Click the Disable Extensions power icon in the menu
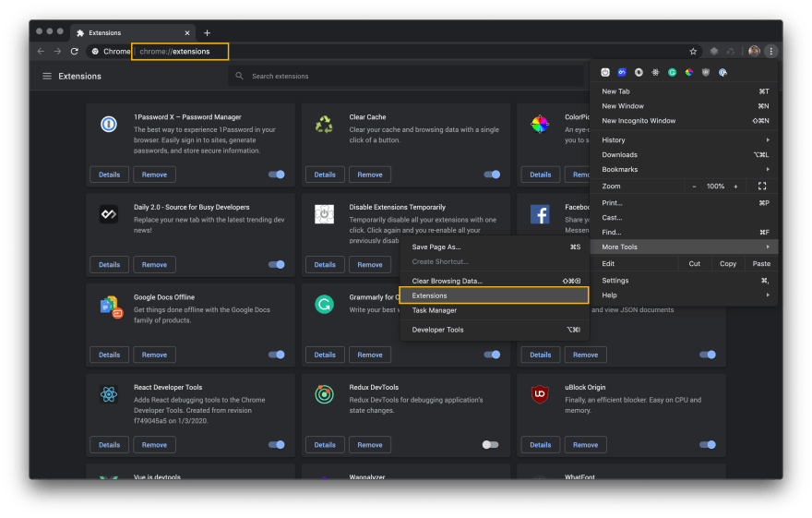This screenshot has width=812, height=518. coord(605,73)
